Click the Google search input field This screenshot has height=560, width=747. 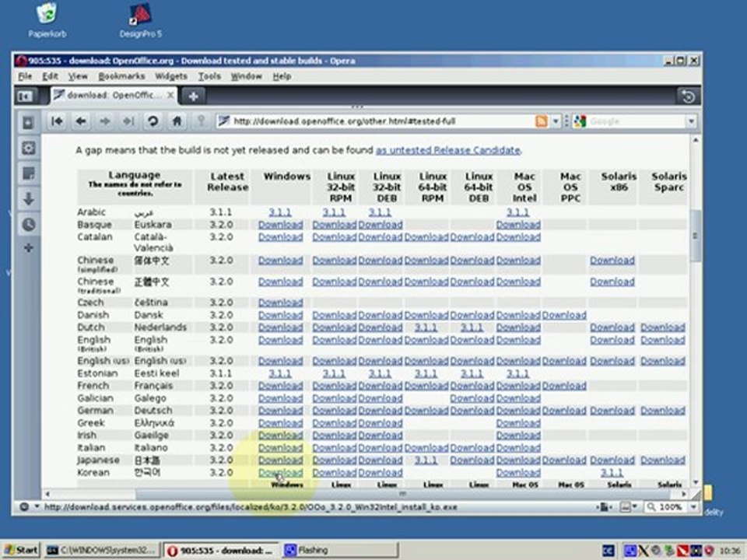(637, 121)
